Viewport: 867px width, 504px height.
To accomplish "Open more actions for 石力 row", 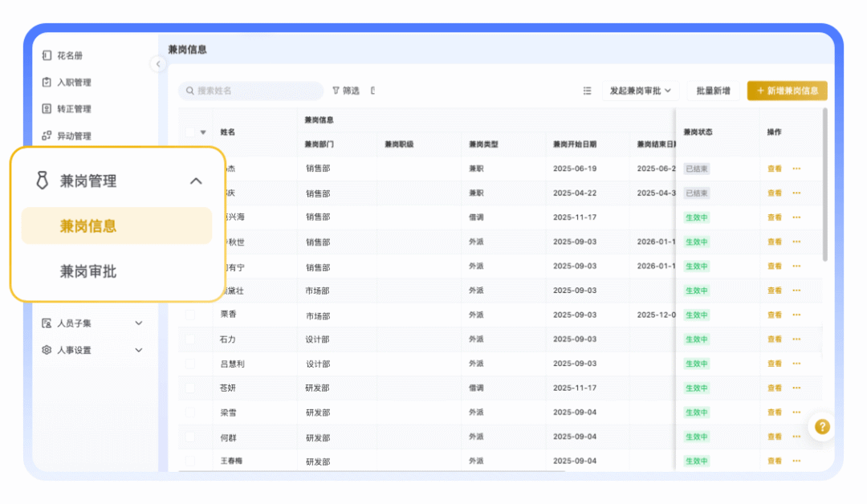I will tap(796, 339).
